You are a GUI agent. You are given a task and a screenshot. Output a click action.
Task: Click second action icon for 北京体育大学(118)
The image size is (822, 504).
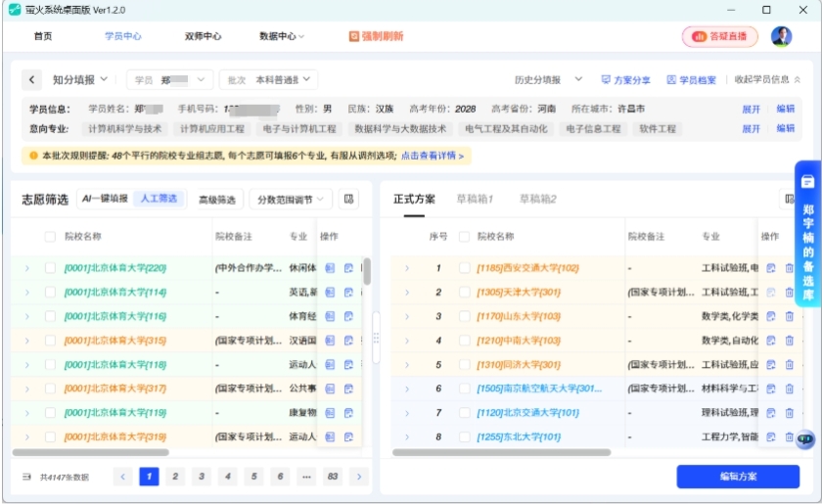point(348,364)
